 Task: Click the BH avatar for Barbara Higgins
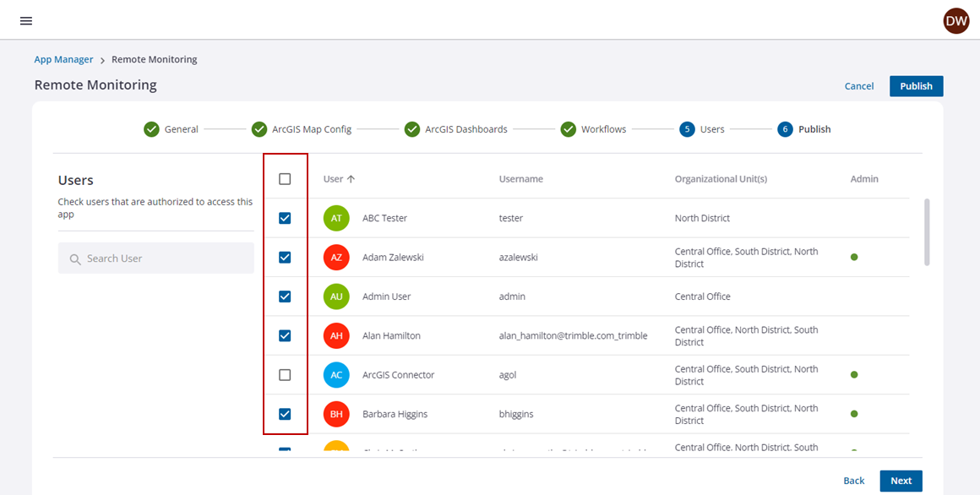[x=336, y=414]
